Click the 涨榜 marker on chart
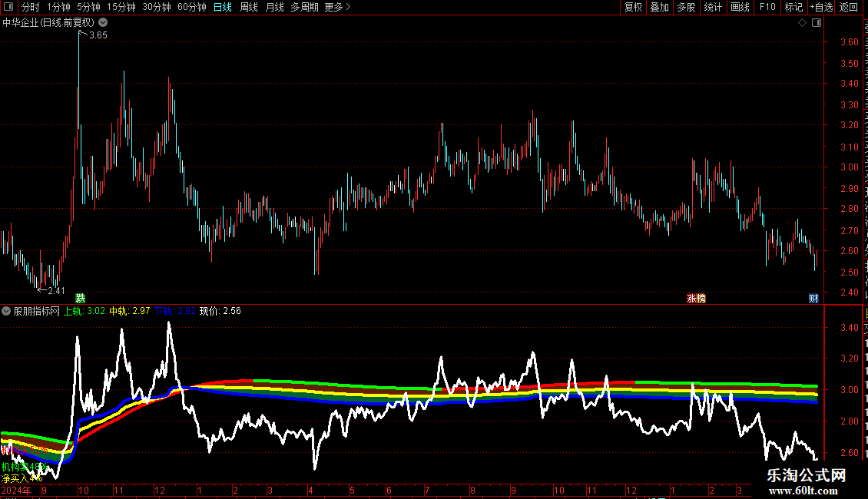This screenshot has width=868, height=499. (x=696, y=298)
